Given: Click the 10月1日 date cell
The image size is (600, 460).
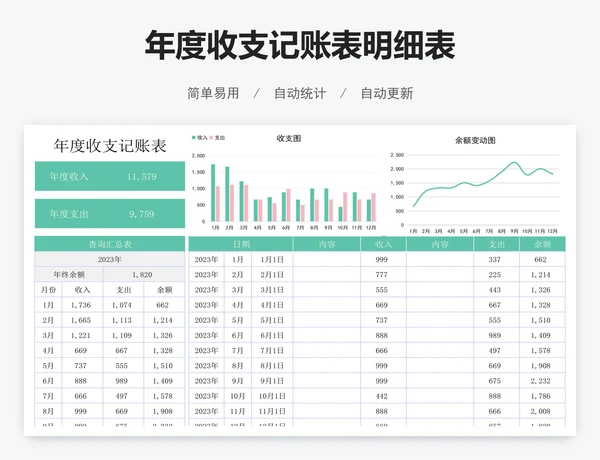Looking at the screenshot, I should [272, 396].
